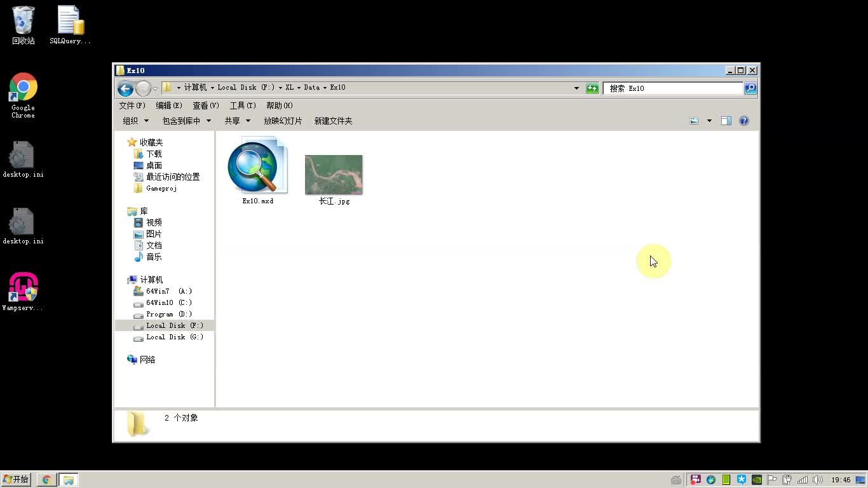Screen dimensions: 868x488
Task: Open the 工具 menu
Action: click(x=242, y=105)
